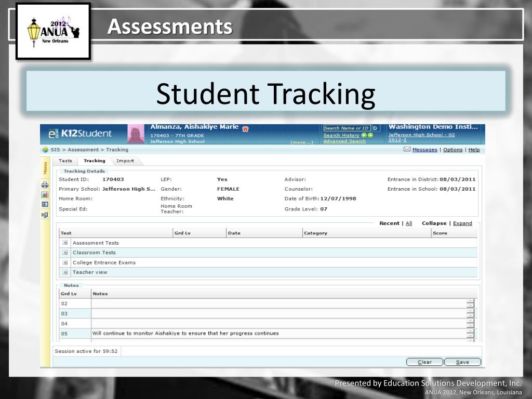Click the Clear button
The image size is (532, 399).
pyautogui.click(x=424, y=362)
